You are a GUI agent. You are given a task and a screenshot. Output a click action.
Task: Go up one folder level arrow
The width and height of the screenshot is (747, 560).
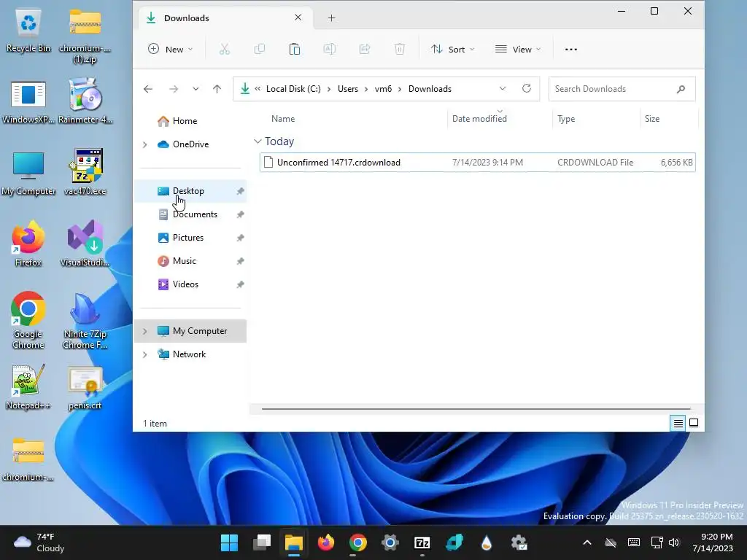coord(217,89)
